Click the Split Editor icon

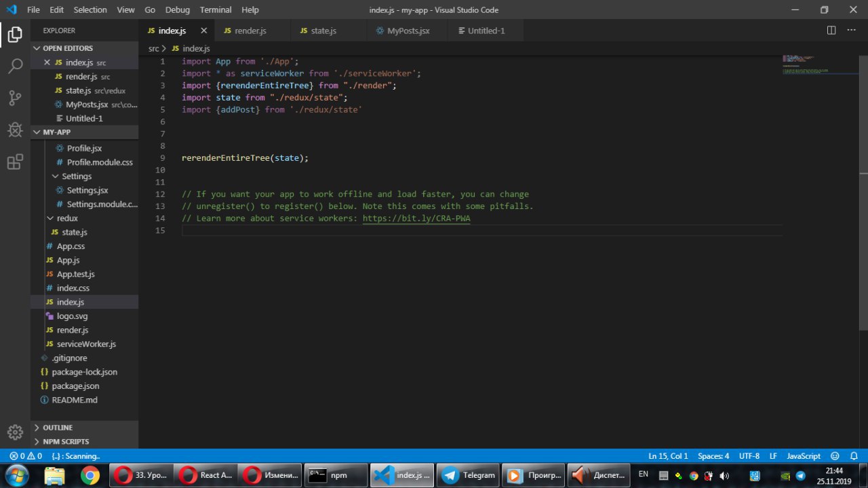831,31
